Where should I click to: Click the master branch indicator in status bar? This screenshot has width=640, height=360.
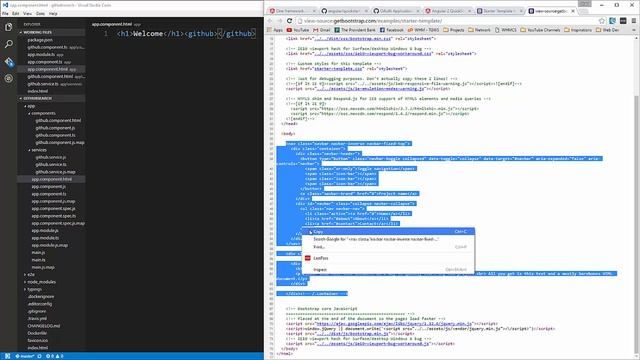(25, 356)
